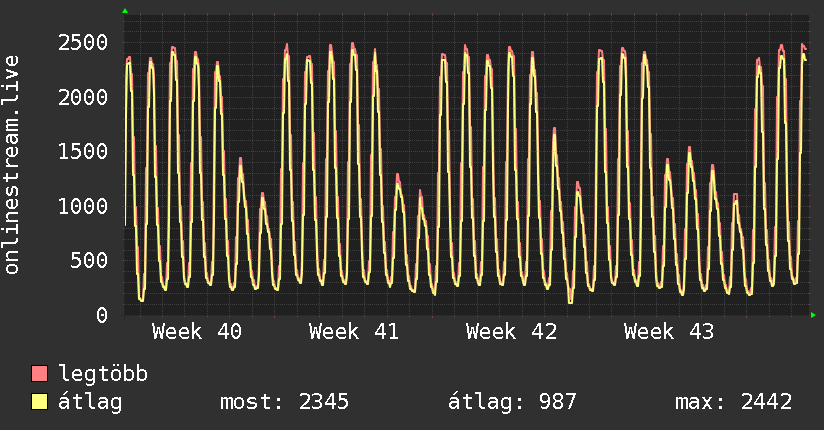
Task: Click the 0 y-axis tick label
Action: point(102,315)
